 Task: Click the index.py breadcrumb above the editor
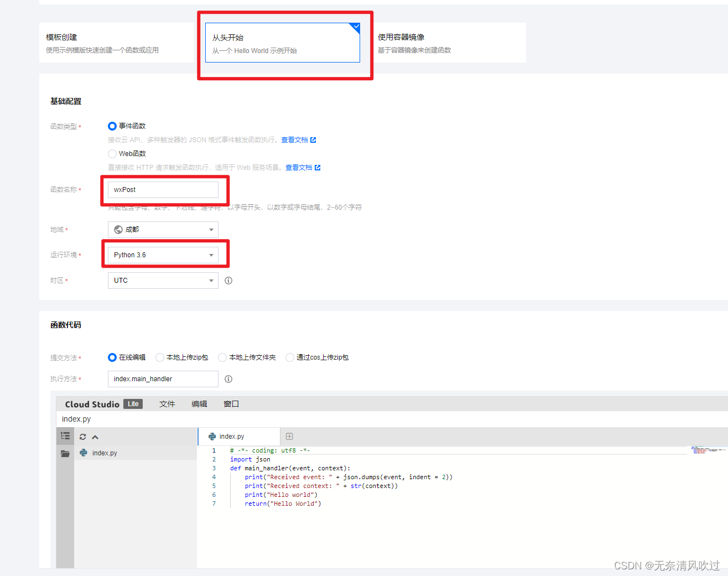(76, 419)
